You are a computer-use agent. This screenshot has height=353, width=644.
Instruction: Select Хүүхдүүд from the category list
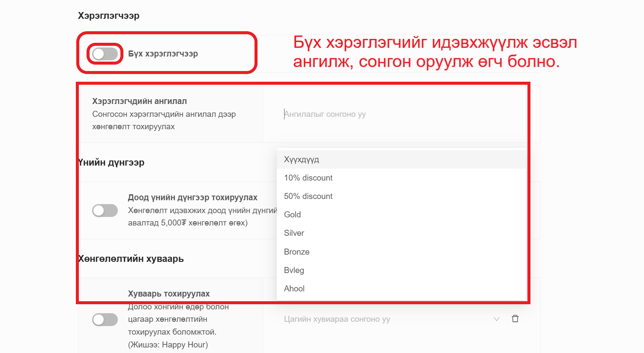pyautogui.click(x=302, y=160)
